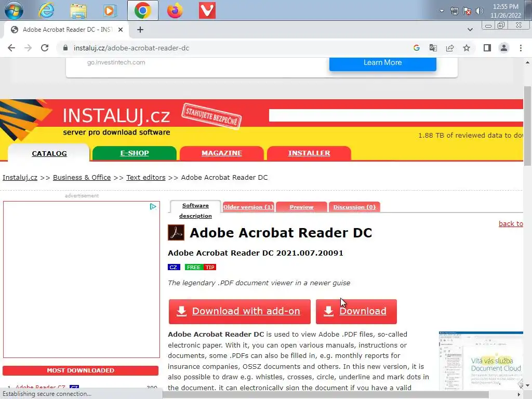Image resolution: width=532 pixels, height=399 pixels.
Task: Click the CZ language badge
Action: 174,268
